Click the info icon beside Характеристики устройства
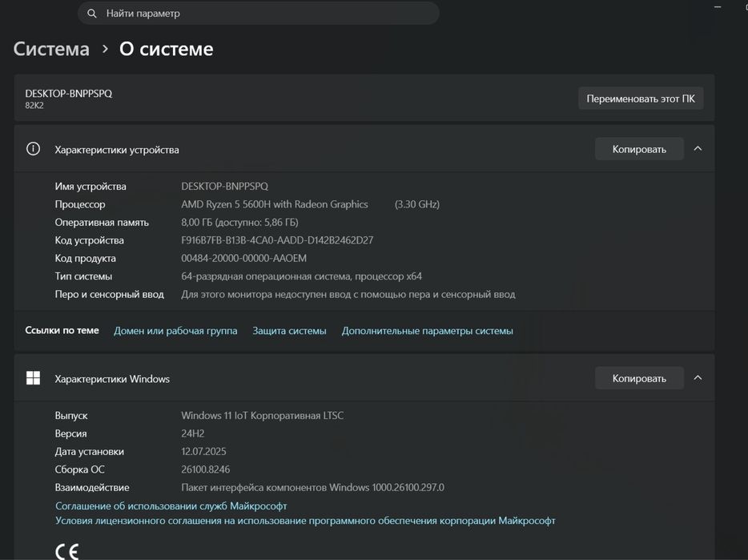The height and width of the screenshot is (560, 748). (x=33, y=149)
